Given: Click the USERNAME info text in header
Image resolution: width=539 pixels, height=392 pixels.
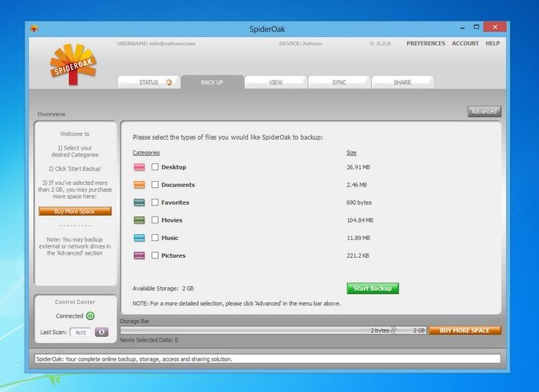Looking at the screenshot, I should coord(157,44).
